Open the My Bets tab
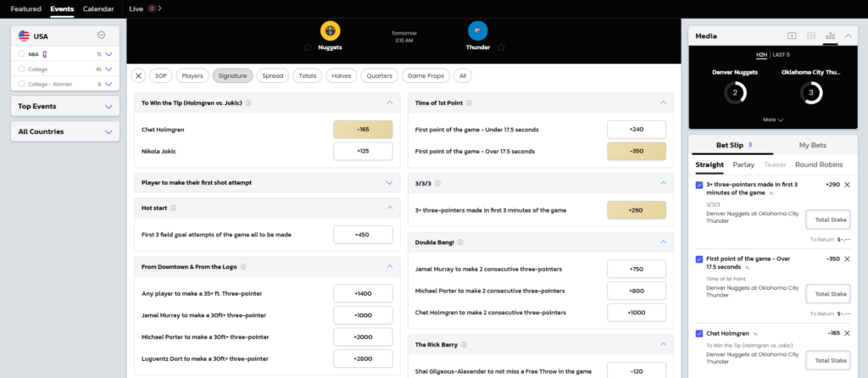This screenshot has width=868, height=378. 813,145
